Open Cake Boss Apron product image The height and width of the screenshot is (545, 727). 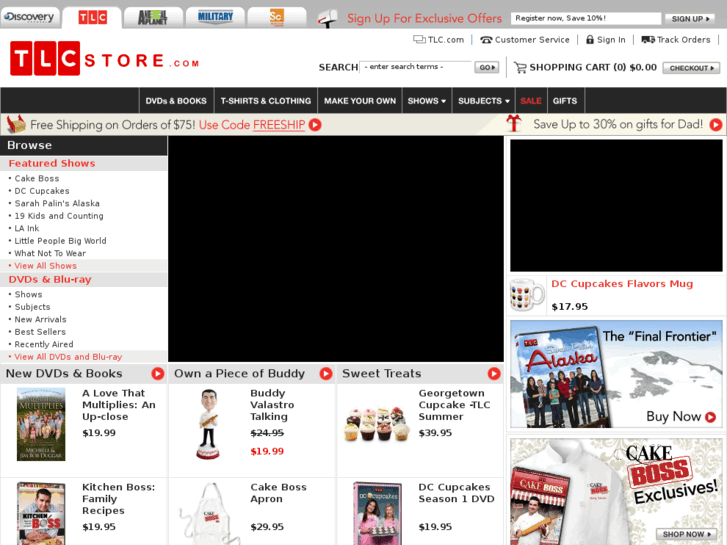click(x=210, y=514)
